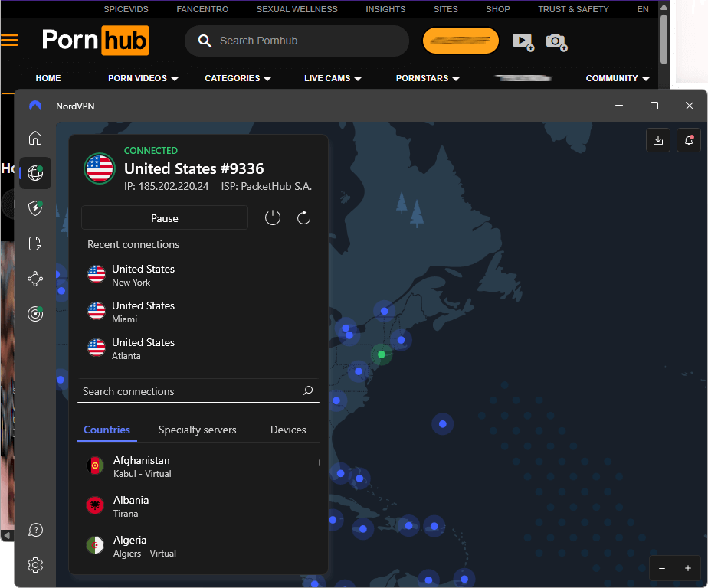Open Meshnet nodes sidebar icon
The width and height of the screenshot is (708, 588).
coord(35,279)
